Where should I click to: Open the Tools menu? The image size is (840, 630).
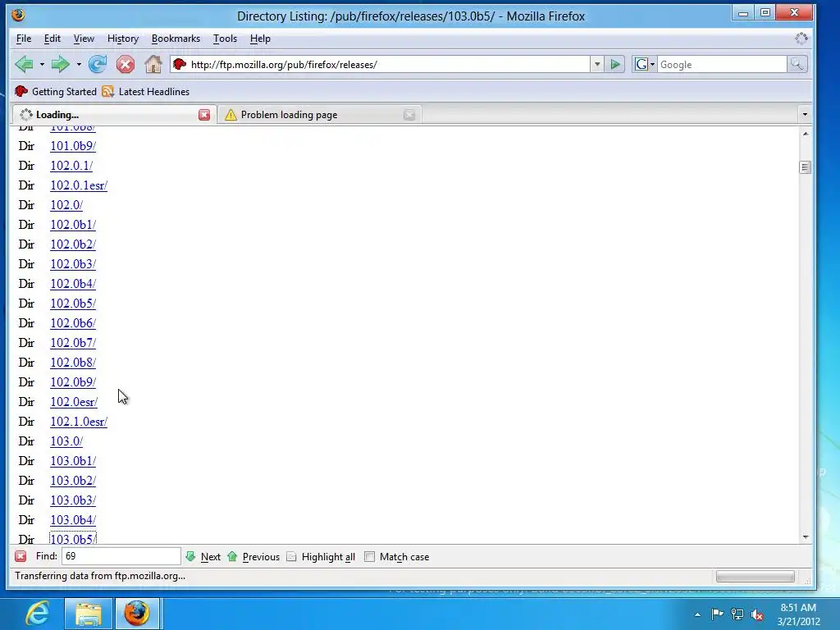point(225,39)
